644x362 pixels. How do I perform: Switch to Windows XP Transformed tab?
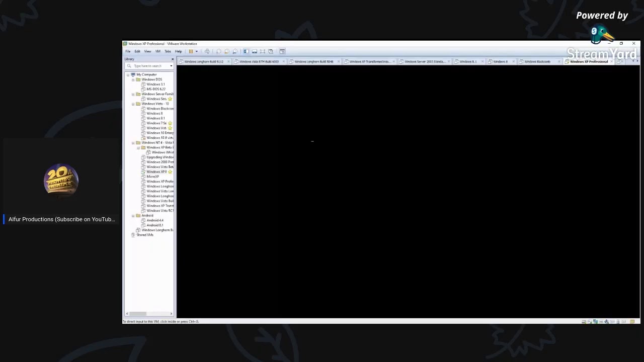point(369,61)
